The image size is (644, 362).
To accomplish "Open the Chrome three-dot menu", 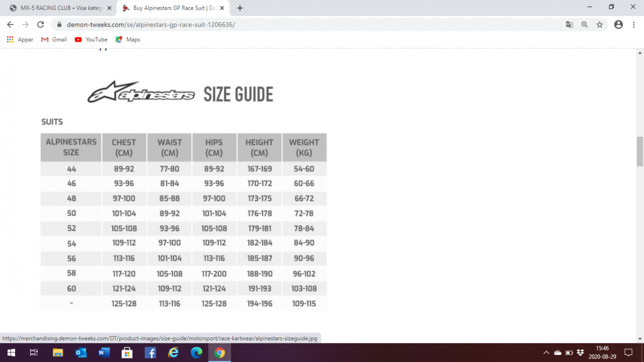I will pos(634,24).
